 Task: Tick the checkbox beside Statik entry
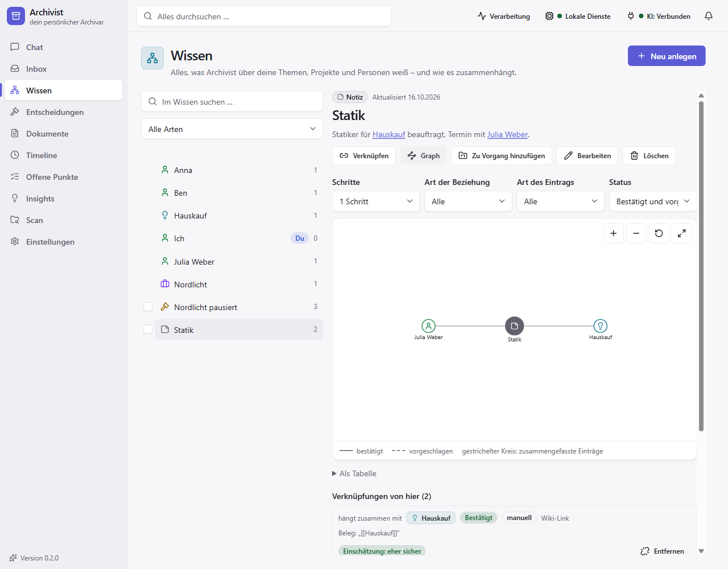(x=148, y=329)
